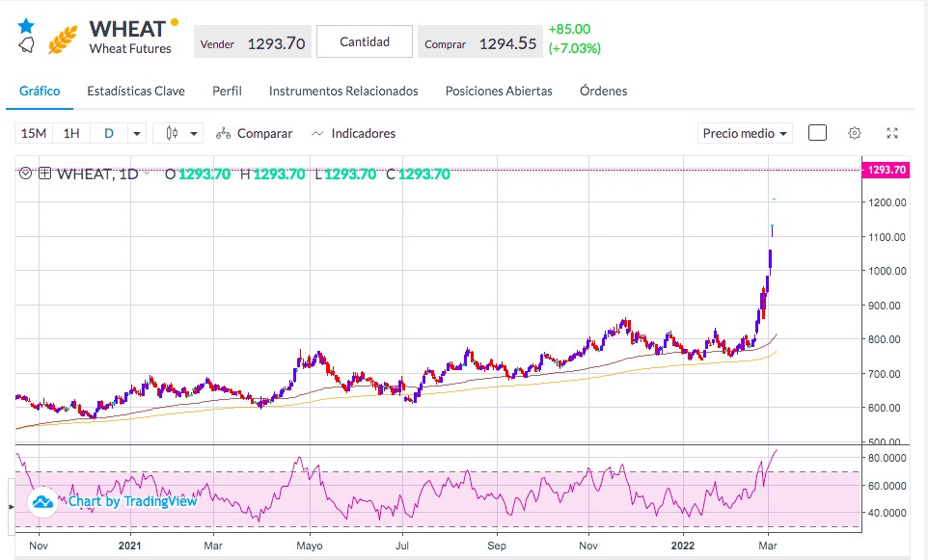Open the Indicadores indicators menu
The image size is (928, 560).
(x=353, y=134)
